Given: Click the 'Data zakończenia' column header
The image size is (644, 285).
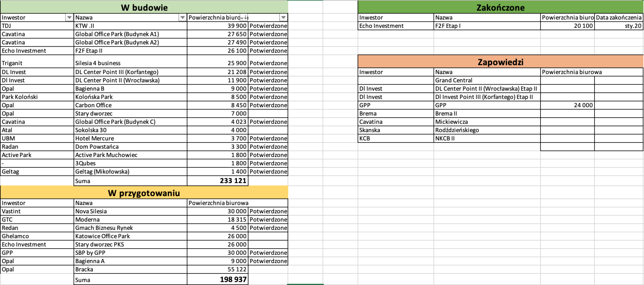Looking at the screenshot, I should tap(619, 18).
